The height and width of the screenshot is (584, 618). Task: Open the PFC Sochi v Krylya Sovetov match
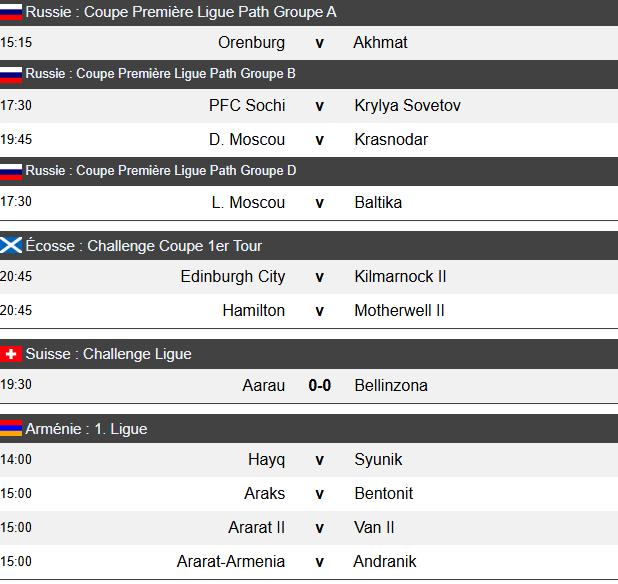(x=320, y=106)
